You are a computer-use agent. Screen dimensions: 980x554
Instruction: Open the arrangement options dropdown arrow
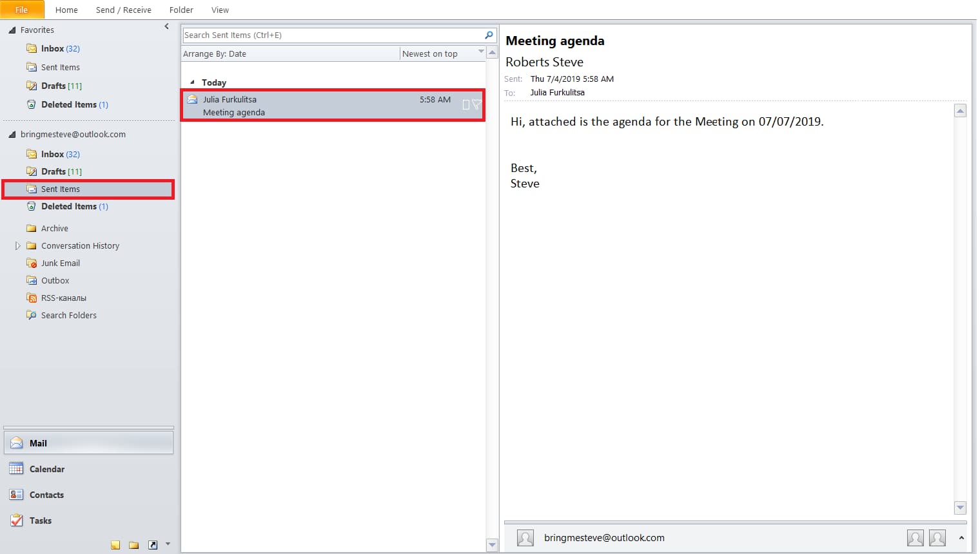tap(481, 52)
